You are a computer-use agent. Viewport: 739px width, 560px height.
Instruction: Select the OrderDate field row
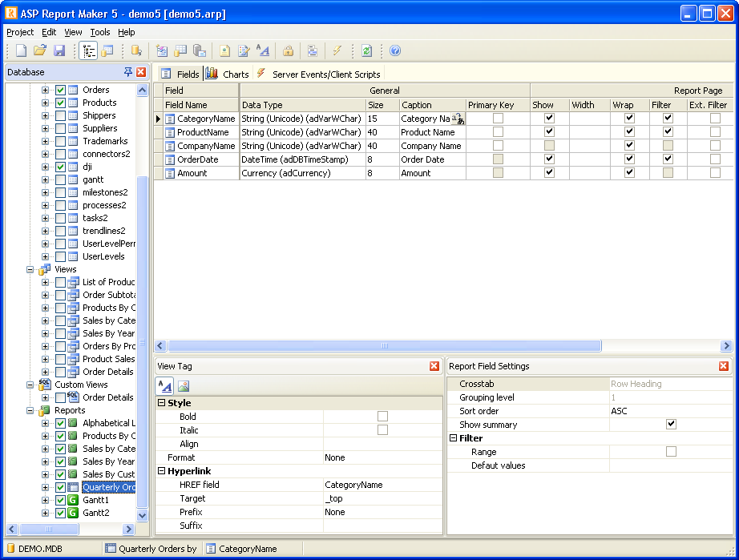coord(443,159)
